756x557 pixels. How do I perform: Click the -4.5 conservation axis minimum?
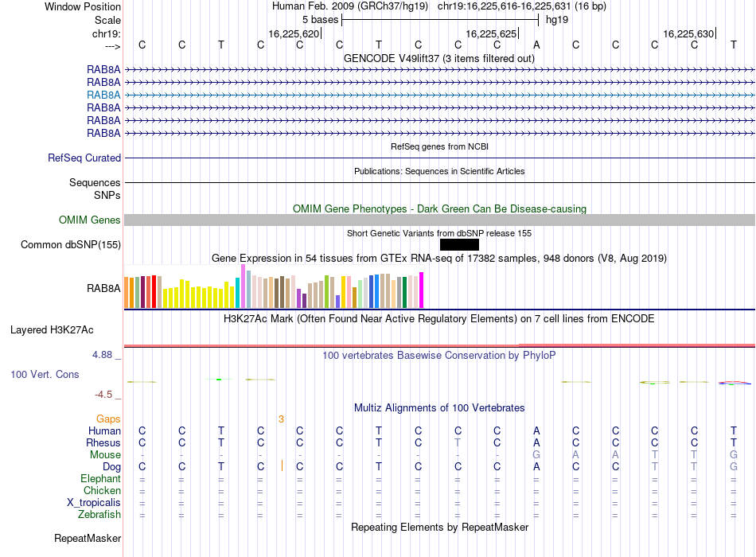coord(103,395)
